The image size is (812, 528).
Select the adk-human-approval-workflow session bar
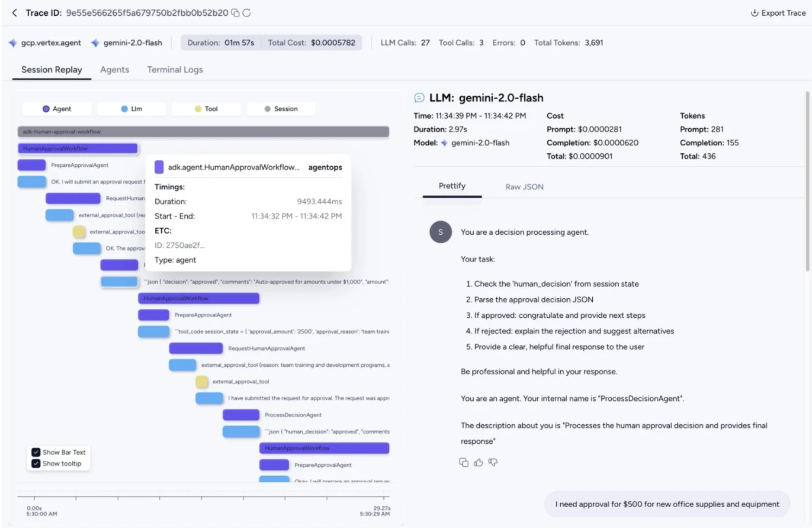point(203,132)
